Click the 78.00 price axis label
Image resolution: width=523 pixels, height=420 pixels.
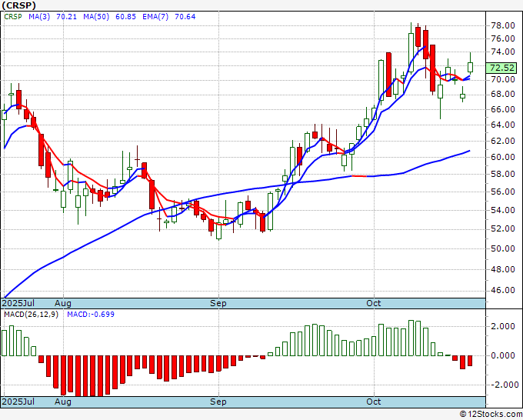point(503,25)
